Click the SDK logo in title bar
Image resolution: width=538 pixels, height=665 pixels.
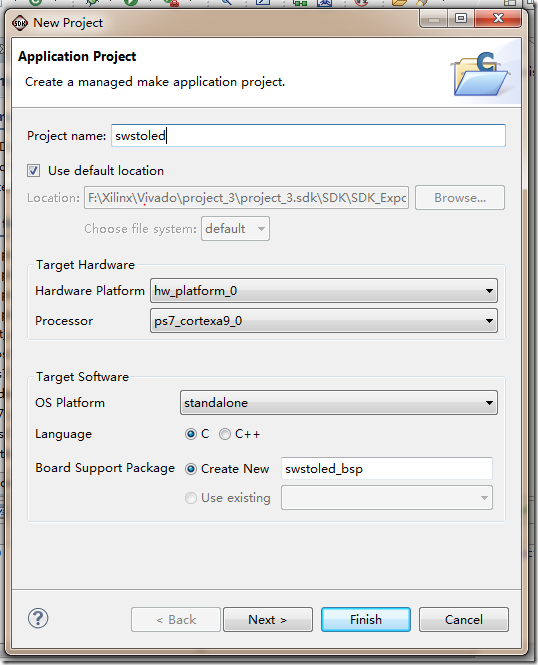click(20, 23)
